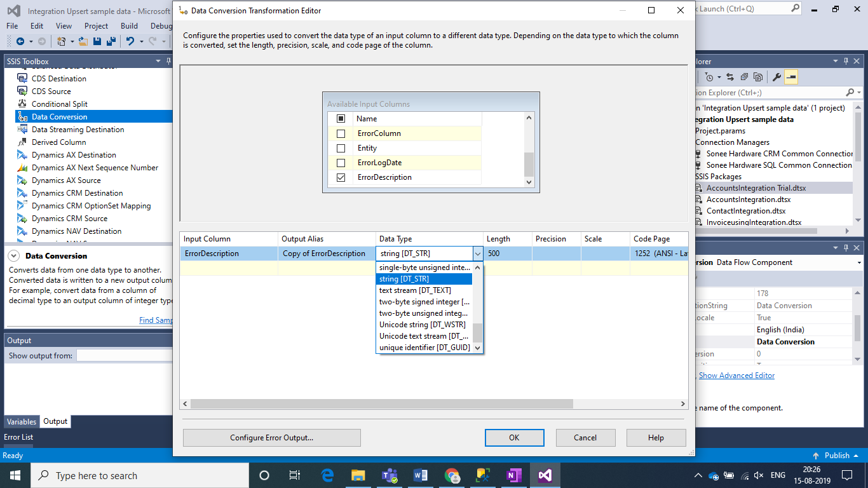
Task: Open the Project menu
Action: pos(97,26)
